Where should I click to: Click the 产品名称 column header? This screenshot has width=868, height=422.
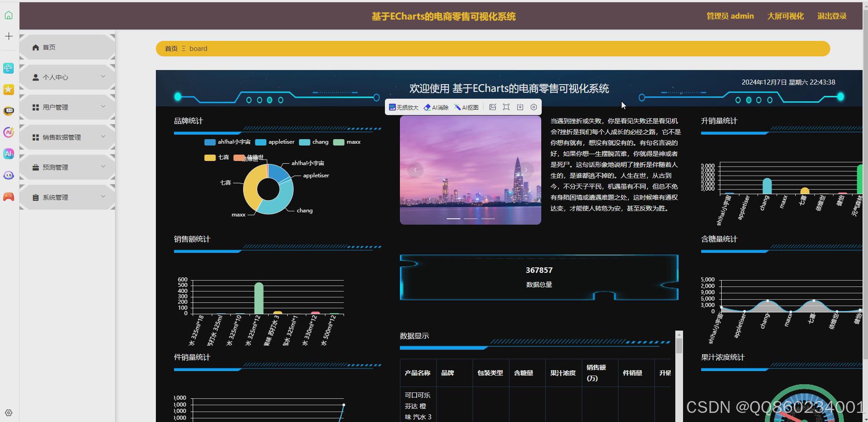tap(418, 373)
